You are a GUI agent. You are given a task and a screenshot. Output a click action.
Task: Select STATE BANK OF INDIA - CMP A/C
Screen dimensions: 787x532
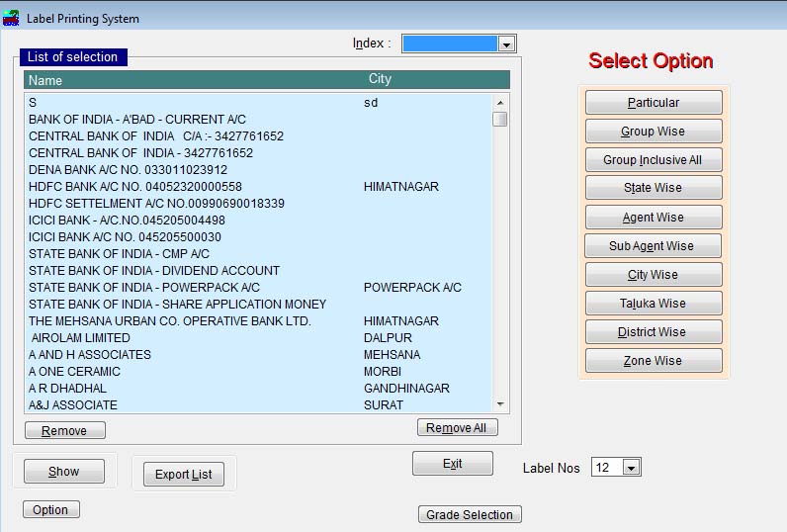click(258, 254)
